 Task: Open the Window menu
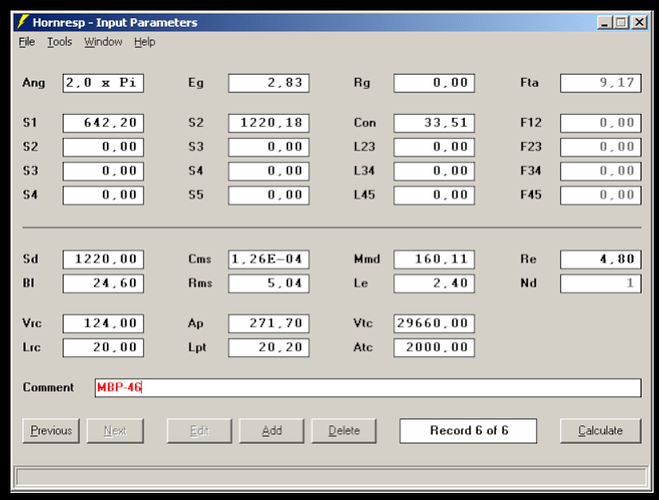103,42
